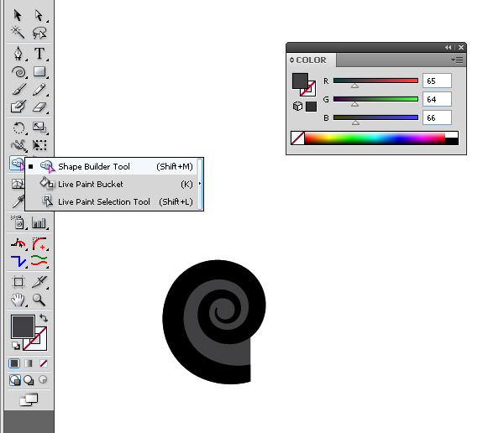The width and height of the screenshot is (504, 433).
Task: Click the G slider track
Action: (x=375, y=99)
